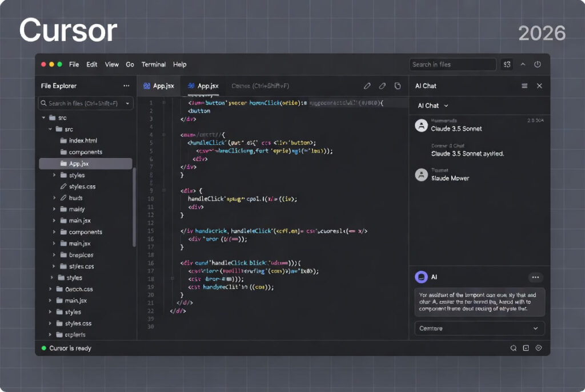The height and width of the screenshot is (392, 585).
Task: Click square panel icon in status bar
Action: (526, 348)
